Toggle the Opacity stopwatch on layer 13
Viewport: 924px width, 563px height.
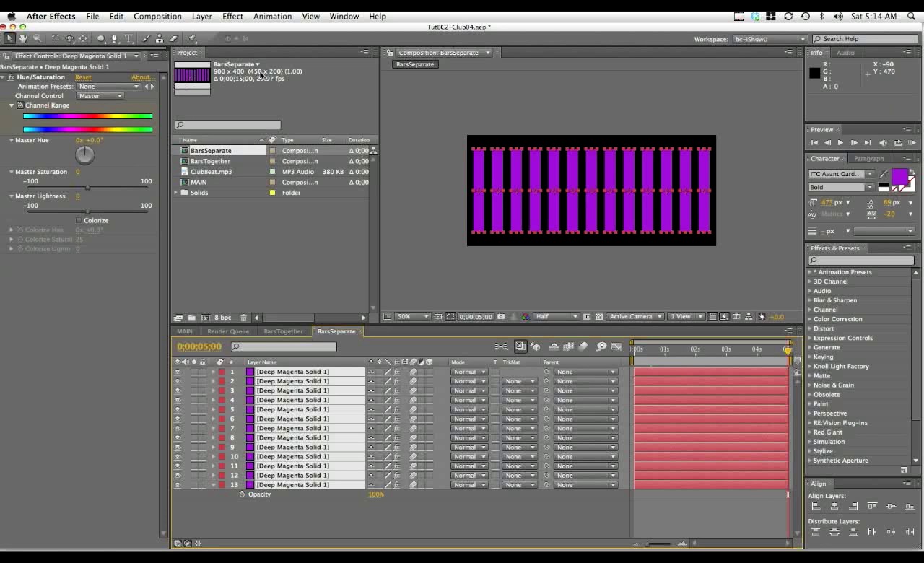tap(242, 494)
